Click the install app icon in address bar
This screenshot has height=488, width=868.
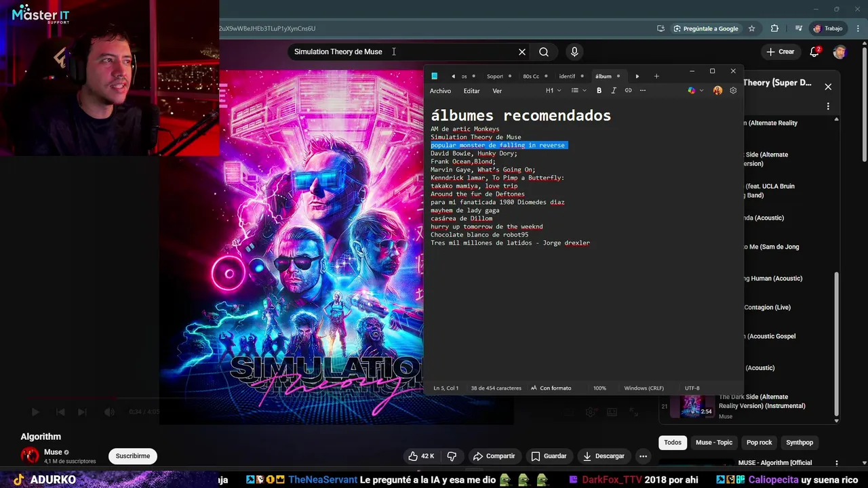(x=660, y=28)
